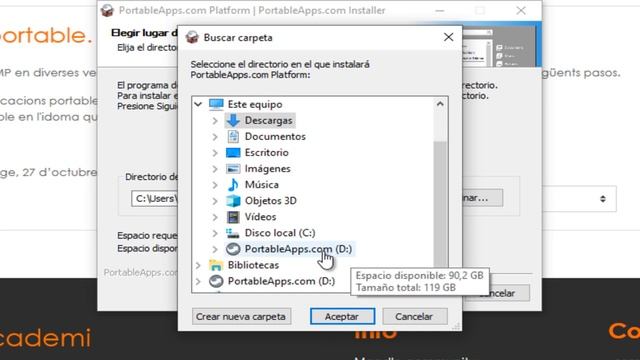Select the Documentos tree row label

(275, 136)
